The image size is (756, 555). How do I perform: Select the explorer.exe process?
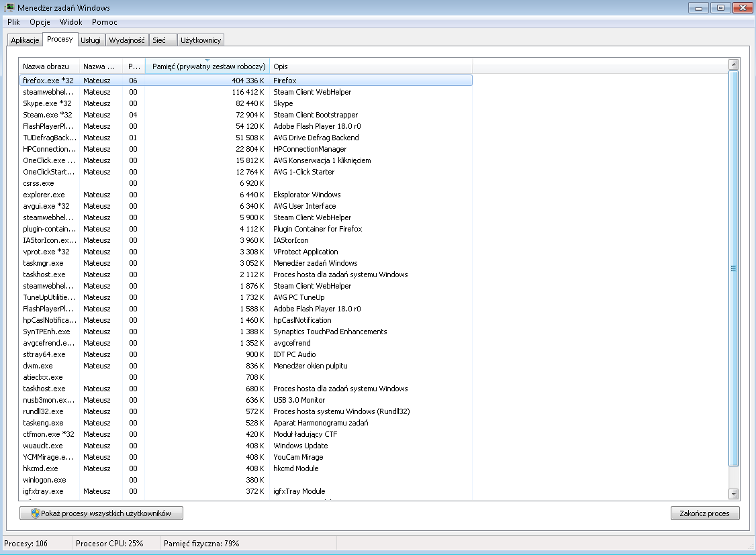(x=246, y=195)
